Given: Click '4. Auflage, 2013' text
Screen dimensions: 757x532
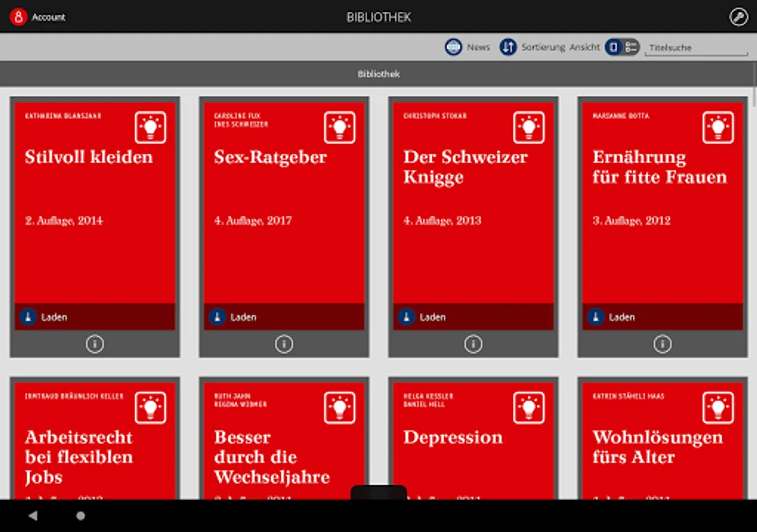Looking at the screenshot, I should click(442, 220).
